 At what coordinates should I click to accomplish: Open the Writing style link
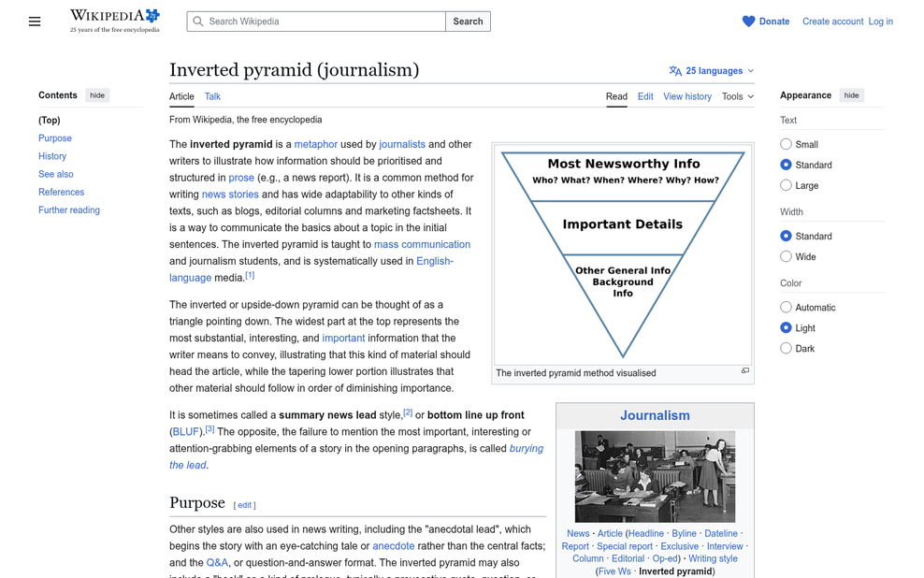pos(713,558)
